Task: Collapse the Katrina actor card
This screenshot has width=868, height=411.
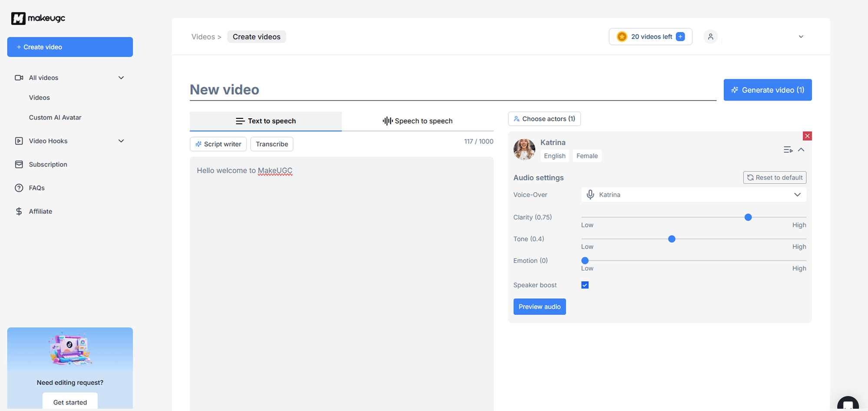Action: coord(802,150)
